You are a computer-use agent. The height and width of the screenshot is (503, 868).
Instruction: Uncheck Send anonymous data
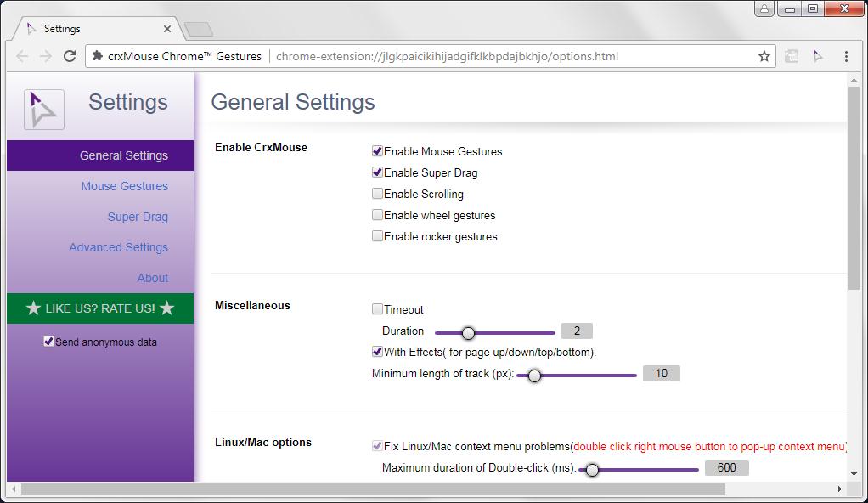click(x=48, y=342)
